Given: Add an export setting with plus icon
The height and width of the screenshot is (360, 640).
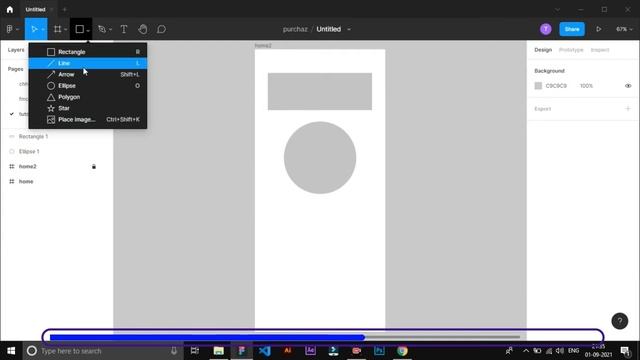Looking at the screenshot, I should [628, 109].
